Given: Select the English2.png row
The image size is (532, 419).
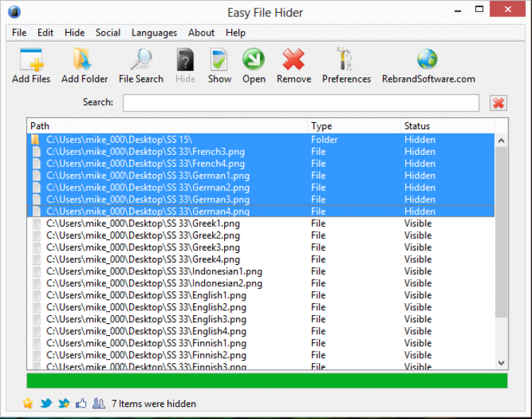Looking at the screenshot, I should [260, 308].
